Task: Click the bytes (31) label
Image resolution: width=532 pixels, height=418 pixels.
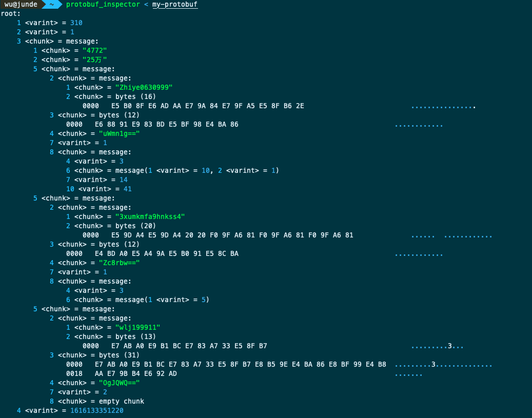Action: pyautogui.click(x=119, y=355)
